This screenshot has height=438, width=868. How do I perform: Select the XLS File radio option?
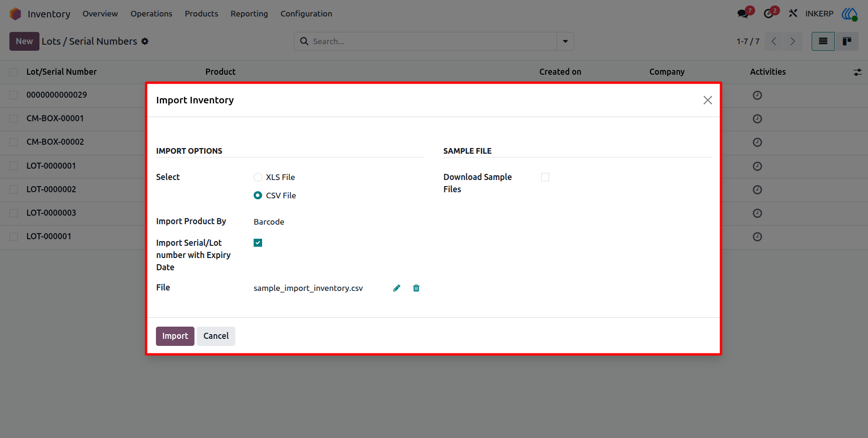(x=258, y=177)
